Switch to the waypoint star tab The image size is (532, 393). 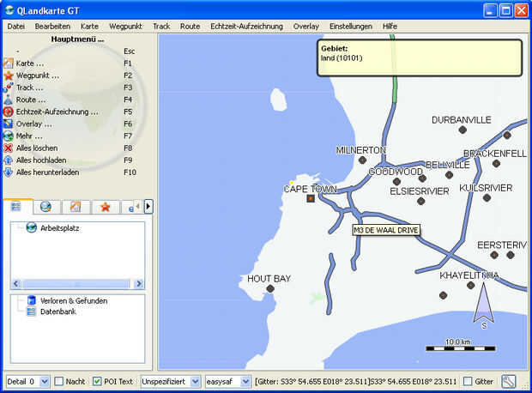(x=106, y=206)
